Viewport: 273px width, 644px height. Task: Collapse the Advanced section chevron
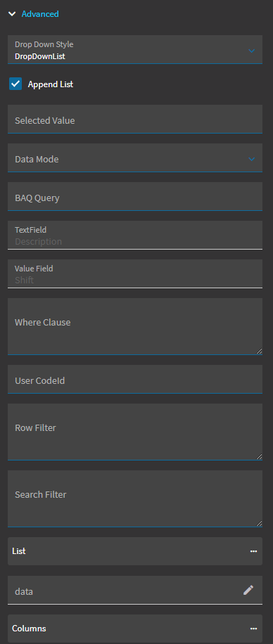12,14
